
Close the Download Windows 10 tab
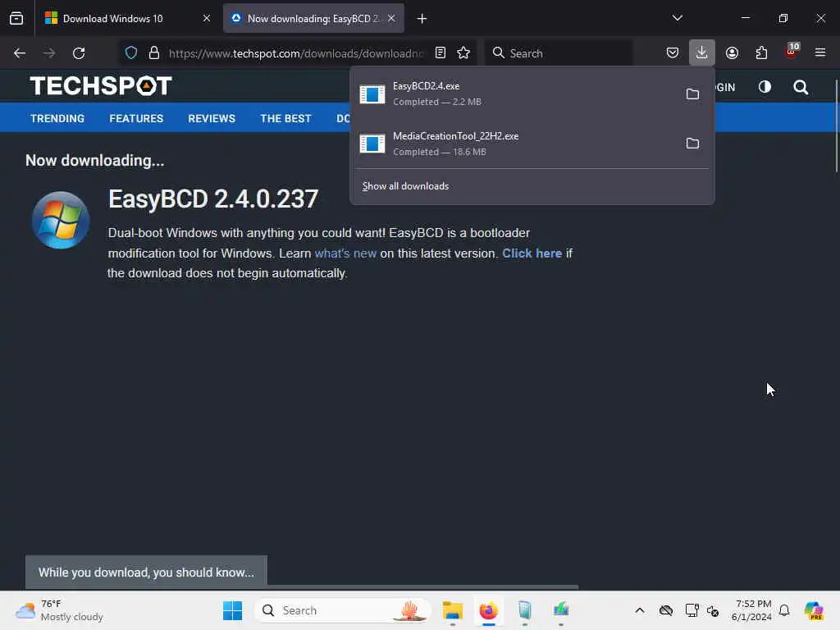pyautogui.click(x=206, y=19)
